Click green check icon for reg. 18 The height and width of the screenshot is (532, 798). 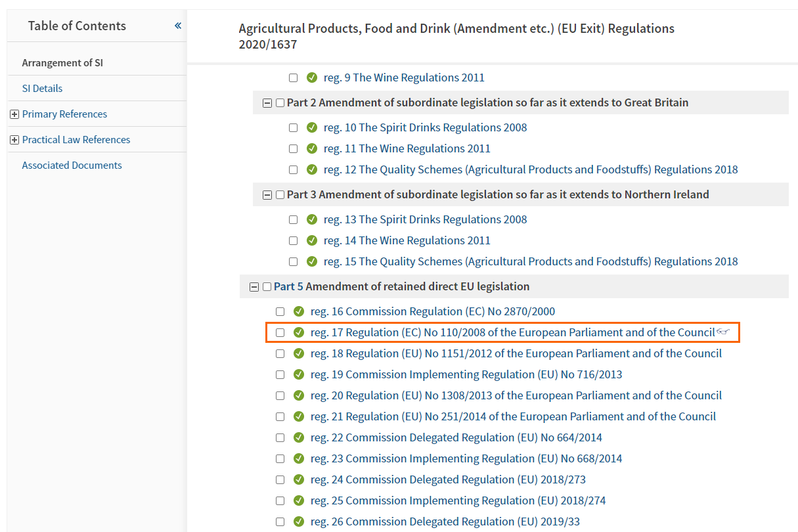[x=299, y=353]
